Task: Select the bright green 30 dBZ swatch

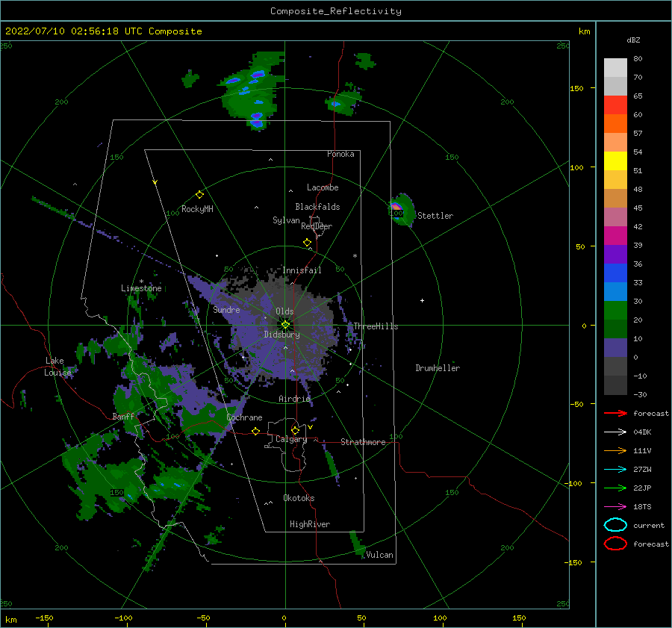Action: (615, 310)
